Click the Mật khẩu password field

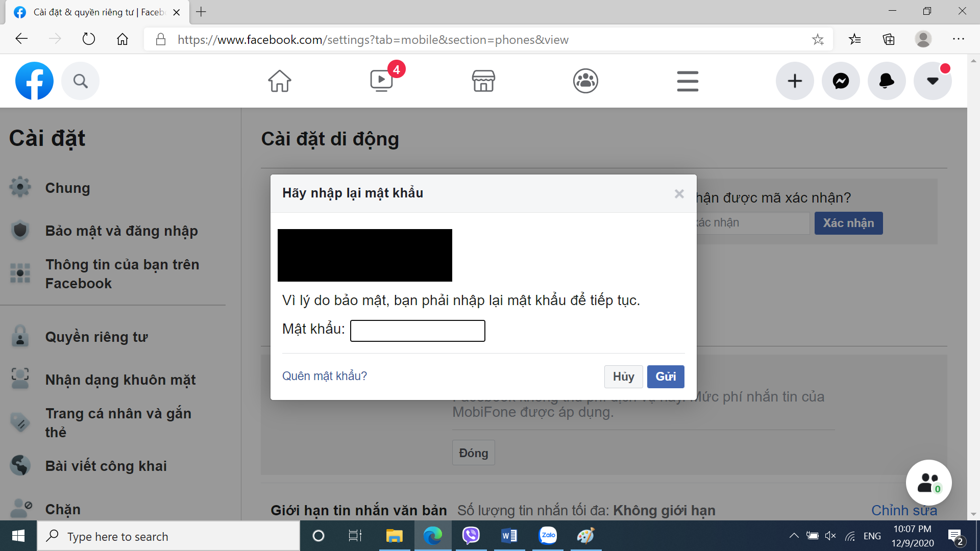click(418, 331)
